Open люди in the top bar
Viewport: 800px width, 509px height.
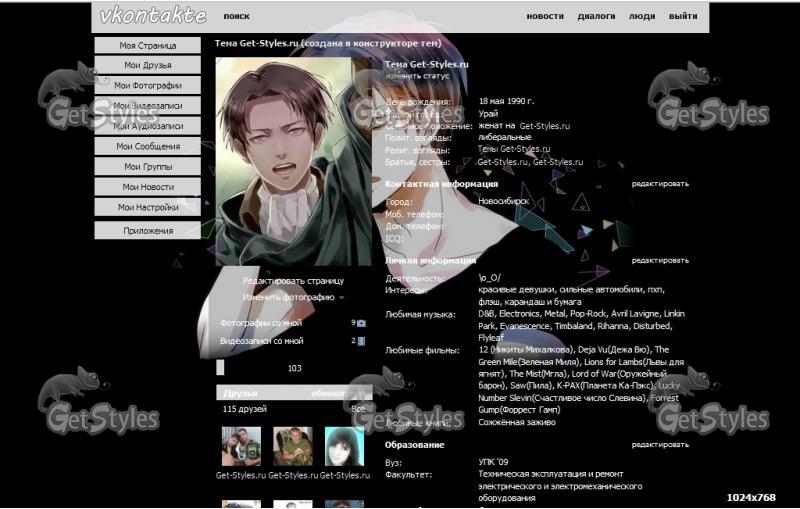(642, 16)
